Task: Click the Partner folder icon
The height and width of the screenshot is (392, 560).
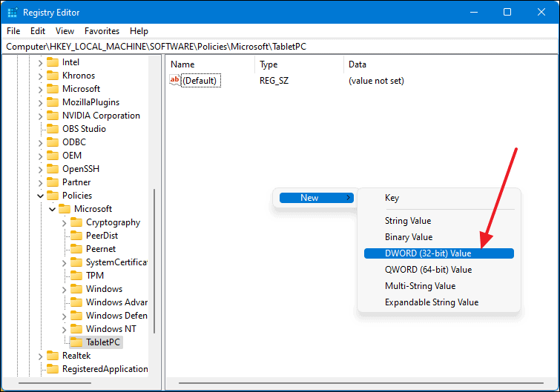Action: tap(53, 182)
